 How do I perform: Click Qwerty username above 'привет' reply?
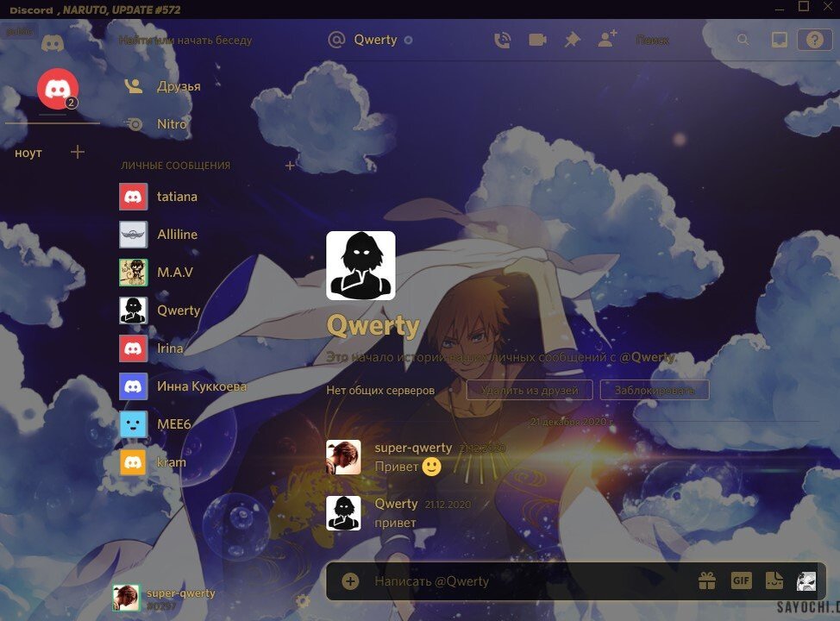396,504
